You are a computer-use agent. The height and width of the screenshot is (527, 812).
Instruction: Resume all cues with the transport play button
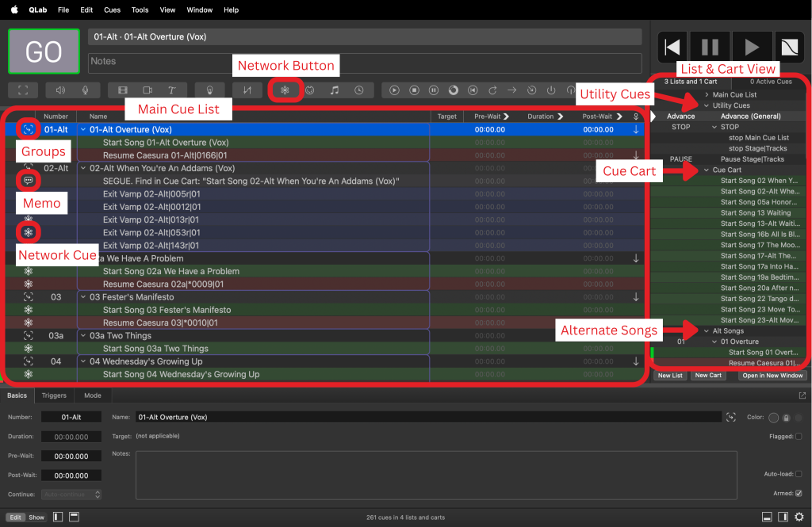(752, 48)
